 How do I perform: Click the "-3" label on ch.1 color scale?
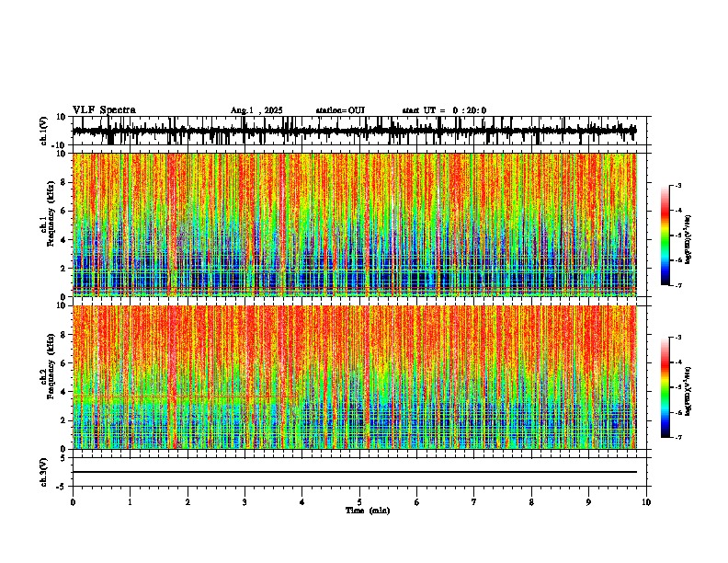[677, 185]
